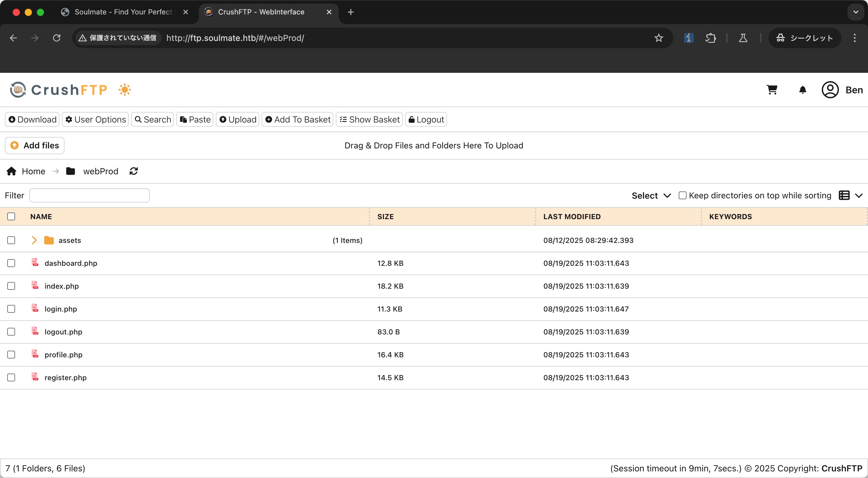This screenshot has height=478, width=868.
Task: Enable Keep directories on top while sorting
Action: (x=682, y=195)
